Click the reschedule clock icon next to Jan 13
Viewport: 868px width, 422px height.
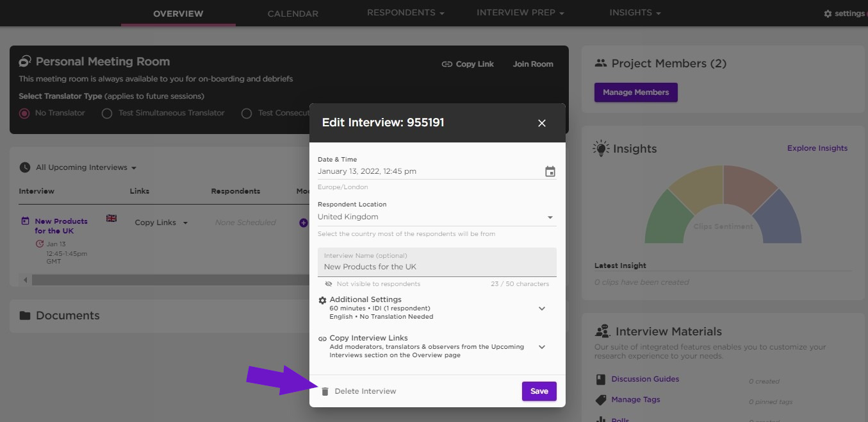pyautogui.click(x=40, y=244)
